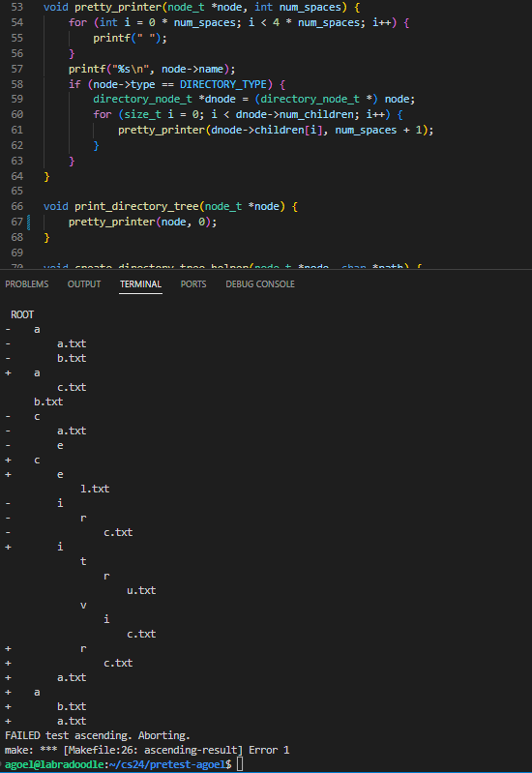Select line number 57 in the gutter
The image size is (532, 773).
tap(17, 69)
